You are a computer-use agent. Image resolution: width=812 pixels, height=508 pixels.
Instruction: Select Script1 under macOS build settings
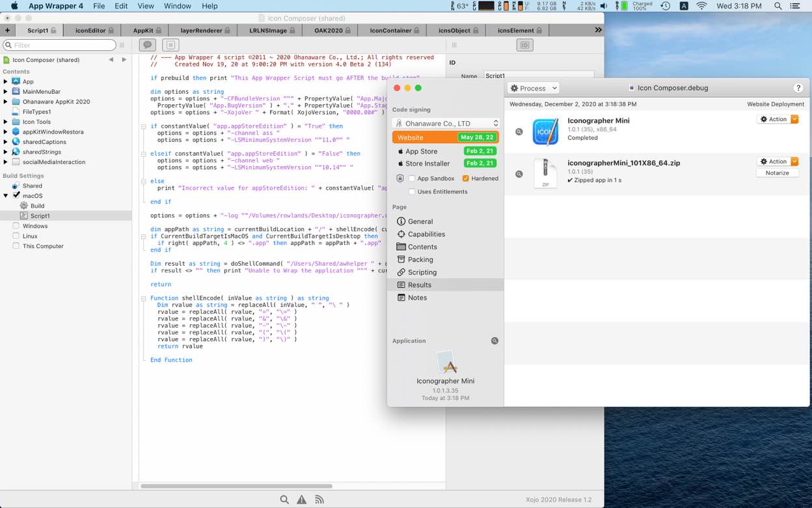[66, 216]
